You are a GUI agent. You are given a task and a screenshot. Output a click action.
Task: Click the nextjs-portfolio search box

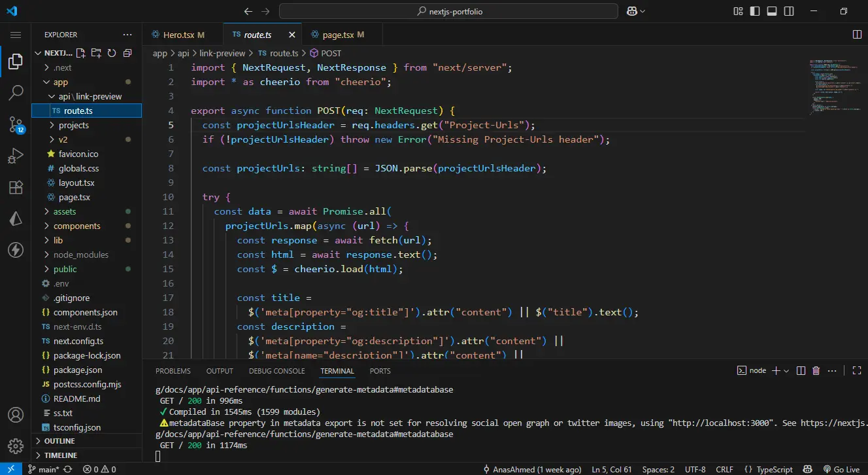point(448,11)
